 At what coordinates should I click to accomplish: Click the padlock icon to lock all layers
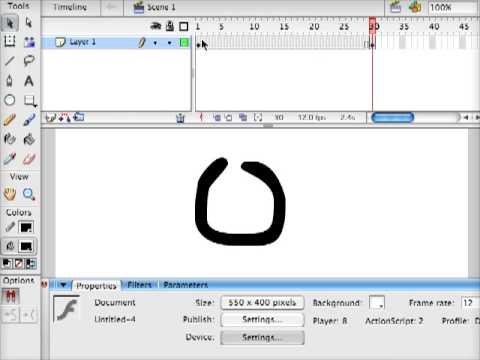point(170,26)
